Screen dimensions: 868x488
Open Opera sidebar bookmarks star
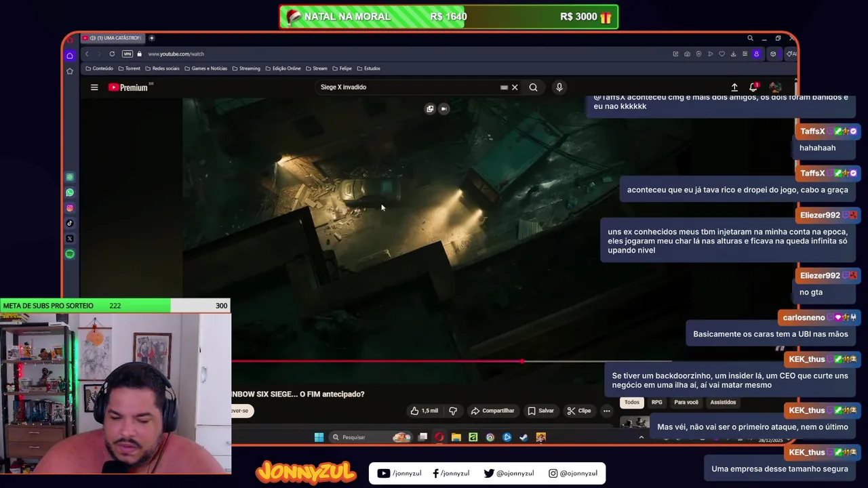70,71
